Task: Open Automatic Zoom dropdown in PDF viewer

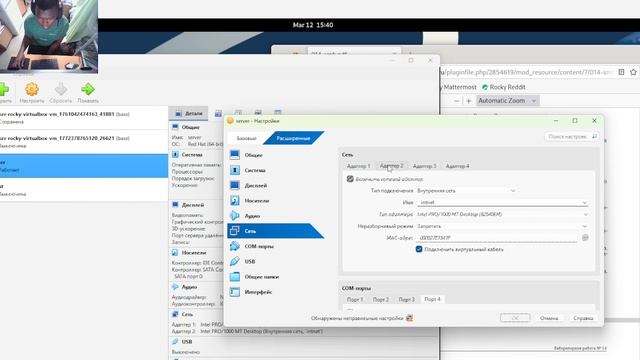Action: click(x=507, y=101)
